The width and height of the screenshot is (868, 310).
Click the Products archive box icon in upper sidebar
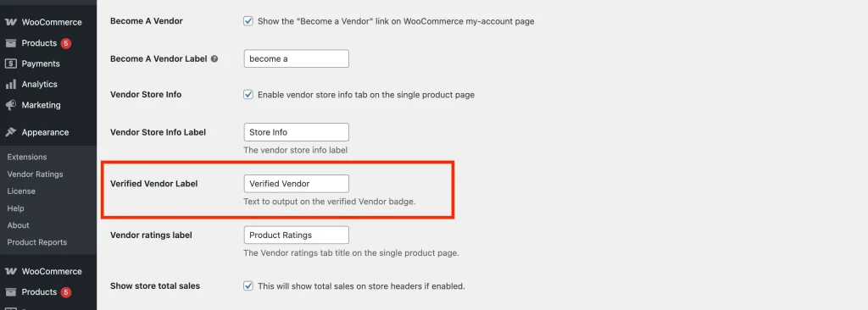pyautogui.click(x=10, y=43)
